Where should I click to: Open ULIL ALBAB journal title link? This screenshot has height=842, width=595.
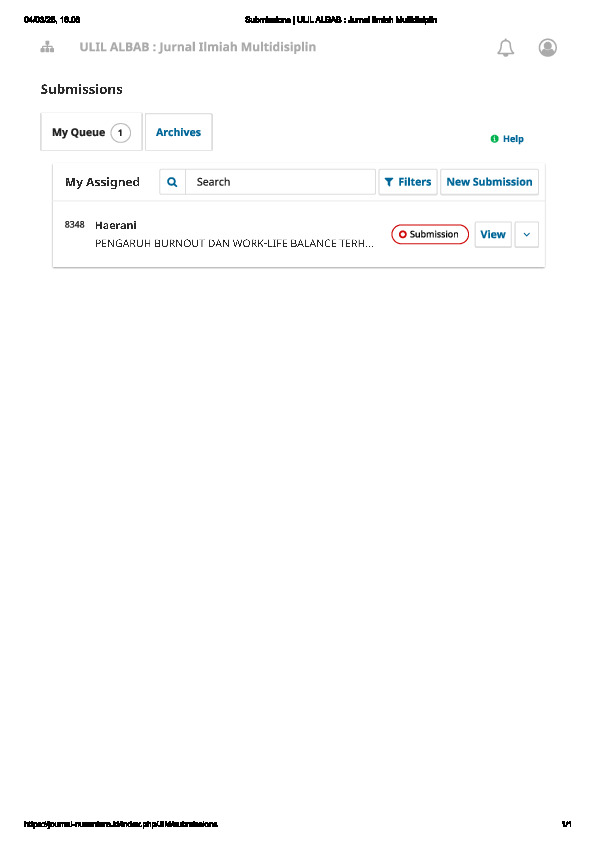(x=198, y=47)
